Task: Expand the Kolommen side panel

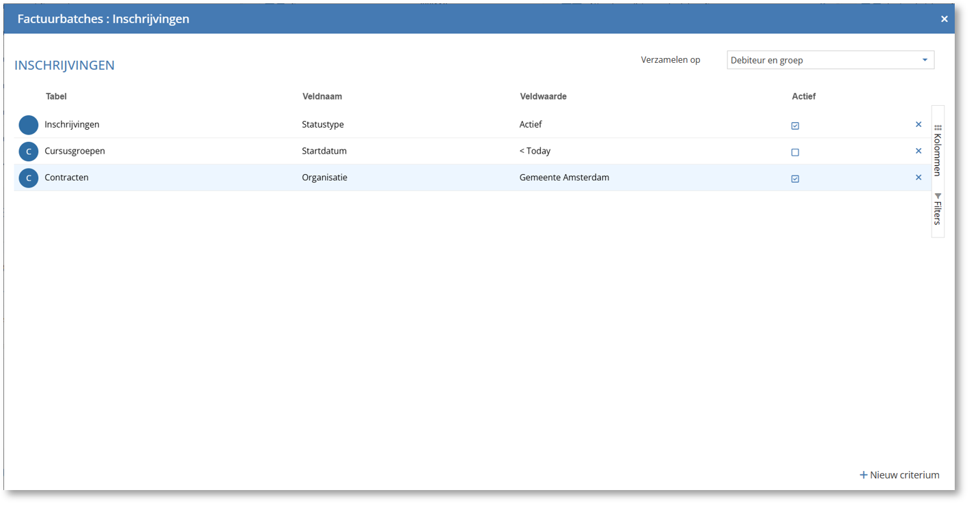Action: 938,150
